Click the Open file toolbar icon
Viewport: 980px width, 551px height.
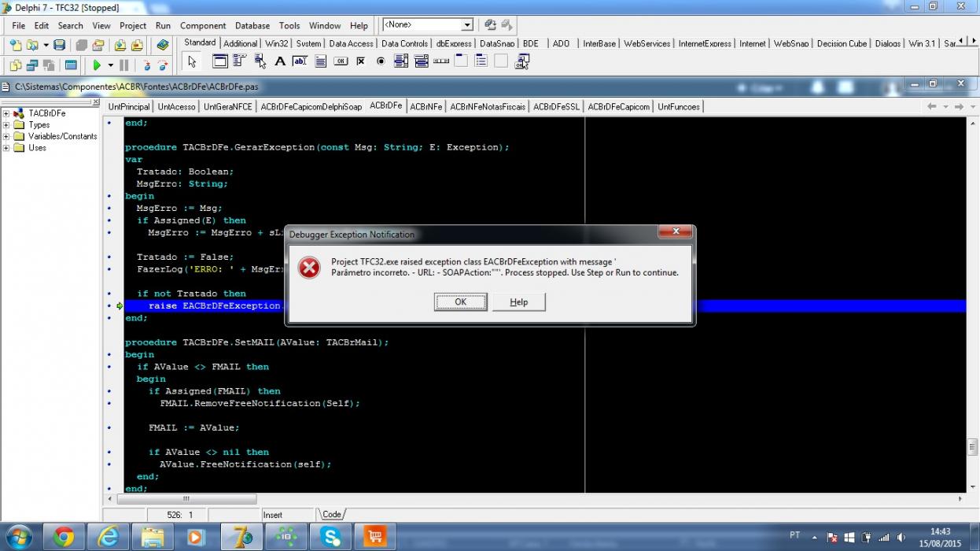(33, 46)
